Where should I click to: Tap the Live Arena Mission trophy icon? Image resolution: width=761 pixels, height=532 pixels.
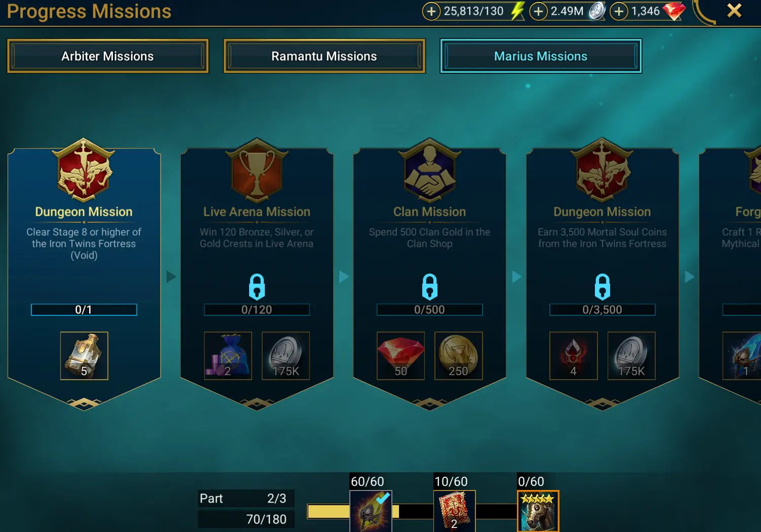pos(257,171)
